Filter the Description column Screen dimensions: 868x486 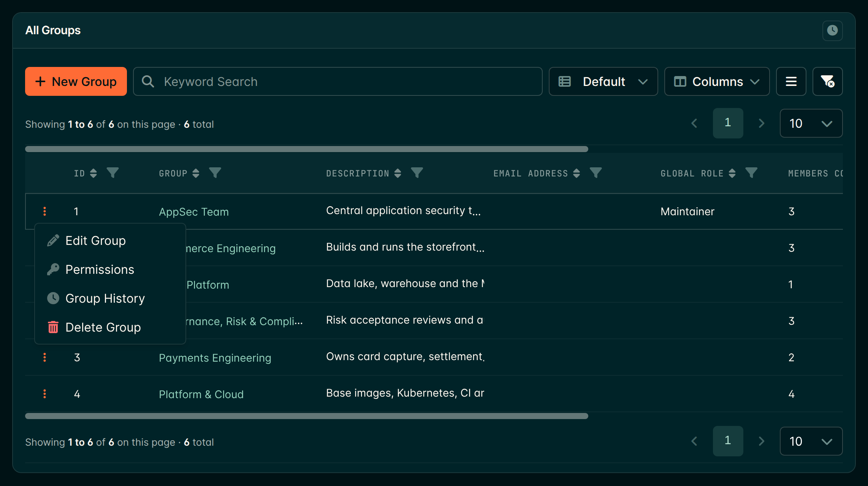[x=417, y=173]
